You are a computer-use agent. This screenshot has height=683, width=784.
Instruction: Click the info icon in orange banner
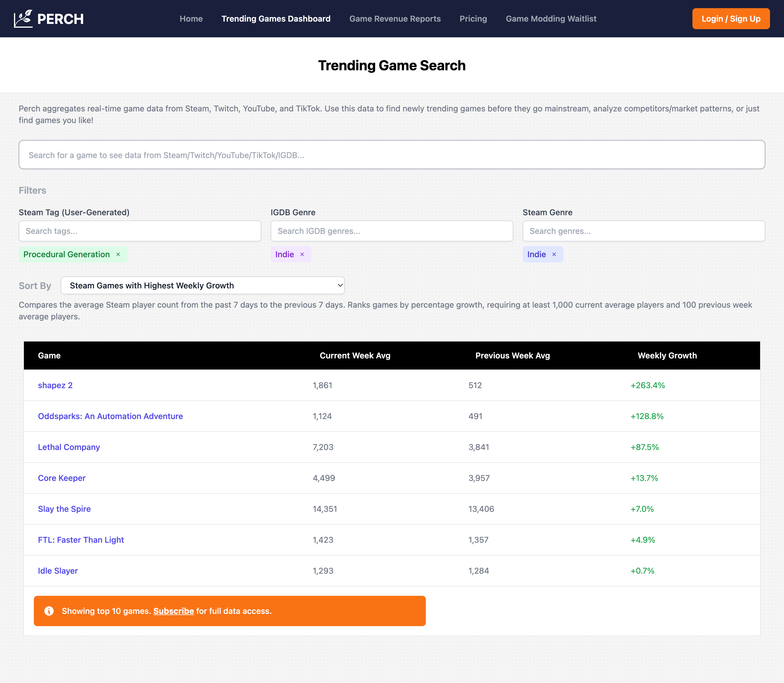[x=49, y=611]
